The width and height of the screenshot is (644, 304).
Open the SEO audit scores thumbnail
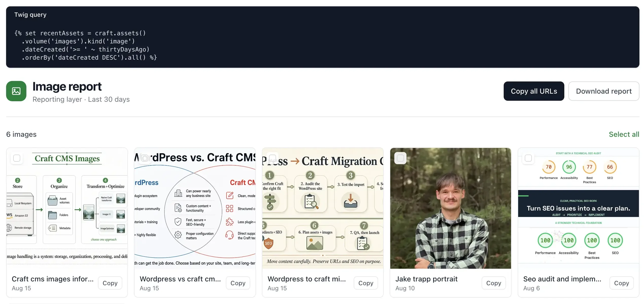pos(579,208)
